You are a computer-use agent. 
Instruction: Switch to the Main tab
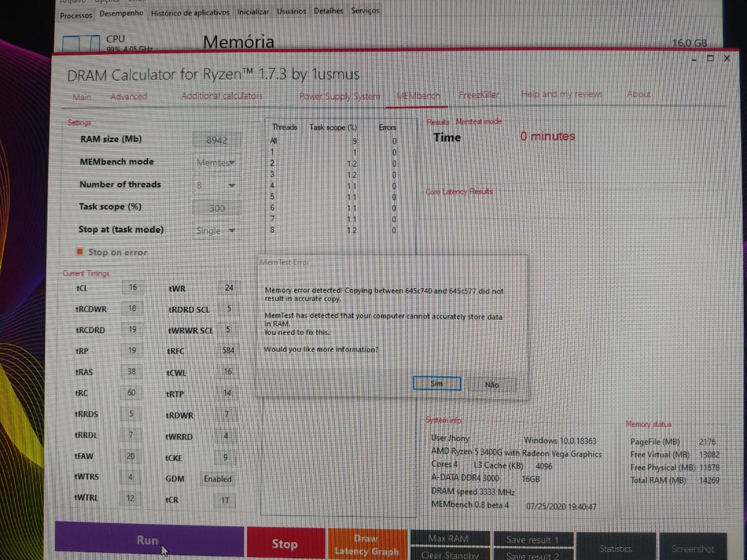coord(82,97)
